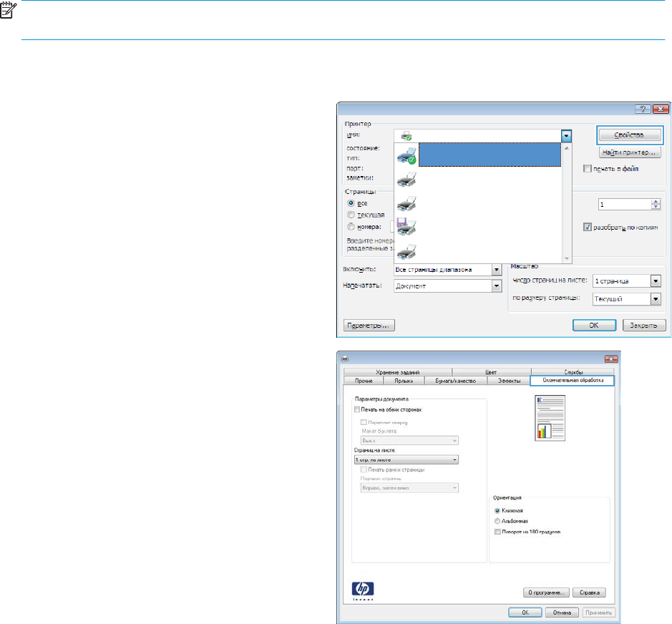This screenshot has width=672, height=624.
Task: Open the "Все страницы диапазона" dropdown
Action: coord(495,270)
